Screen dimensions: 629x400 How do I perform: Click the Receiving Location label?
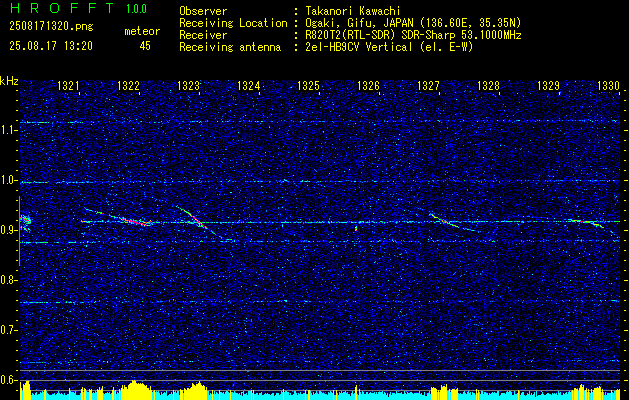(x=233, y=24)
